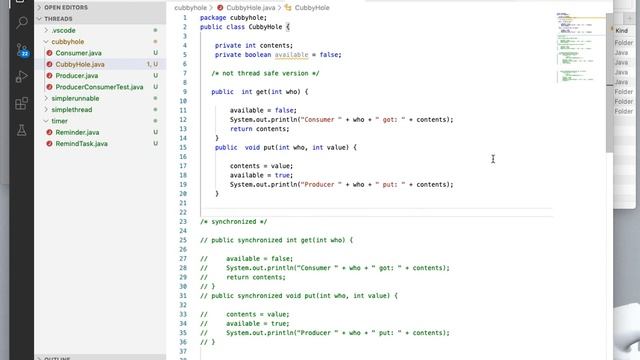The image size is (640, 360).
Task: Click the CubbyHole class breadcrumb
Action: tap(312, 8)
